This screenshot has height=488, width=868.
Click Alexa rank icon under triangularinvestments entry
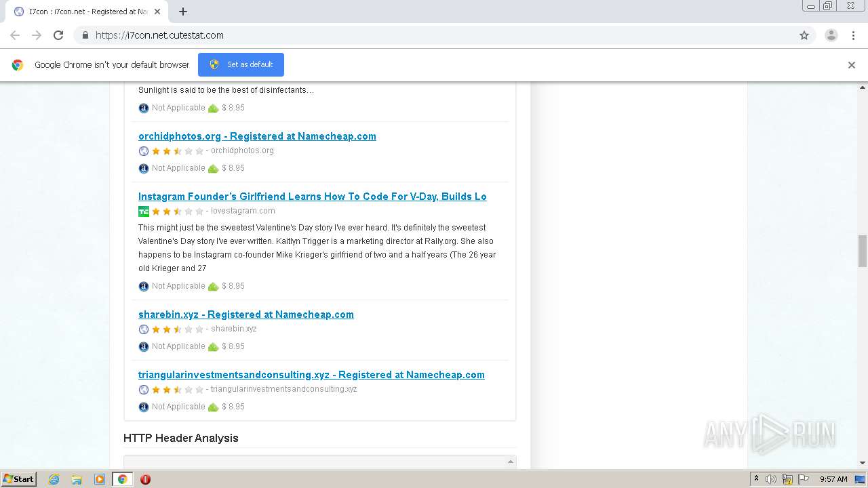(143, 407)
